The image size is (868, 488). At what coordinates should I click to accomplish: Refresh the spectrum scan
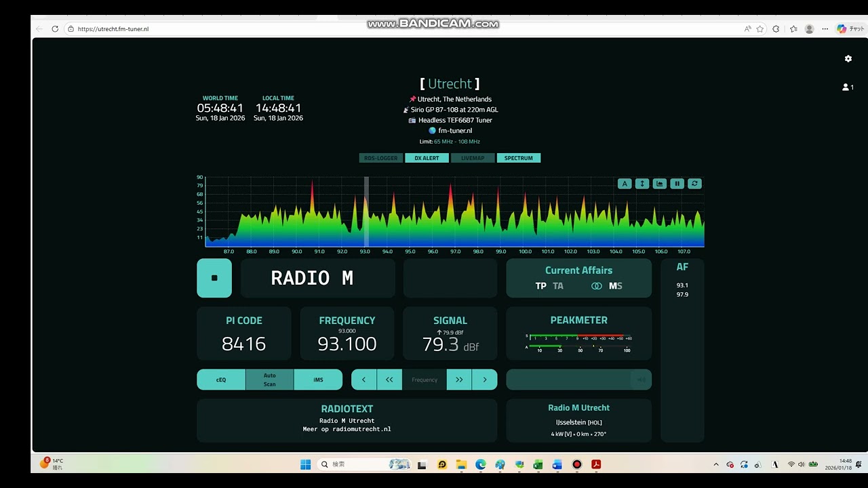pyautogui.click(x=694, y=184)
